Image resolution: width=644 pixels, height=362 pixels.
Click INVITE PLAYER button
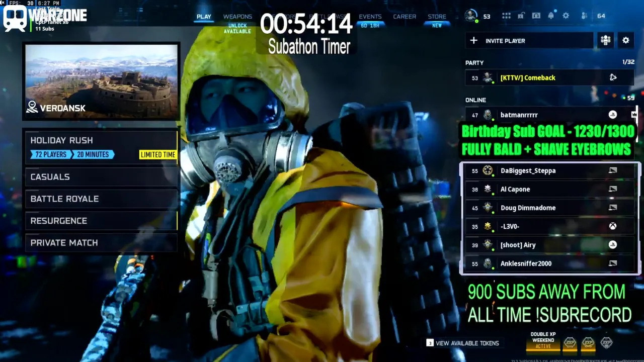point(529,40)
